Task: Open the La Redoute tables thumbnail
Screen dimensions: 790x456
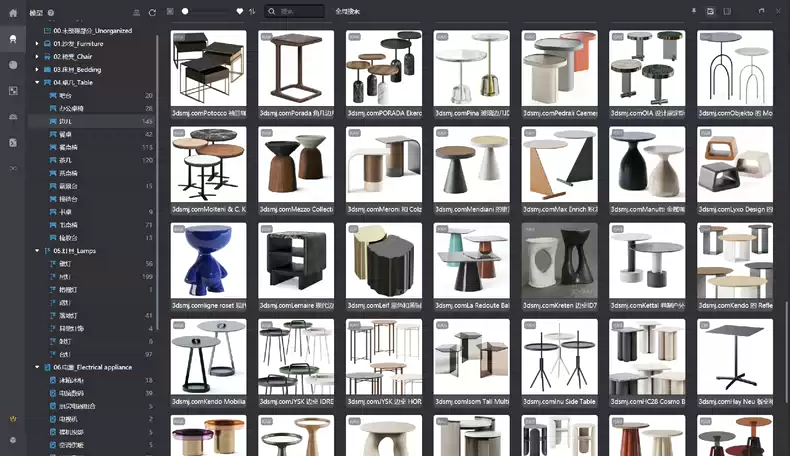Action: click(x=472, y=260)
